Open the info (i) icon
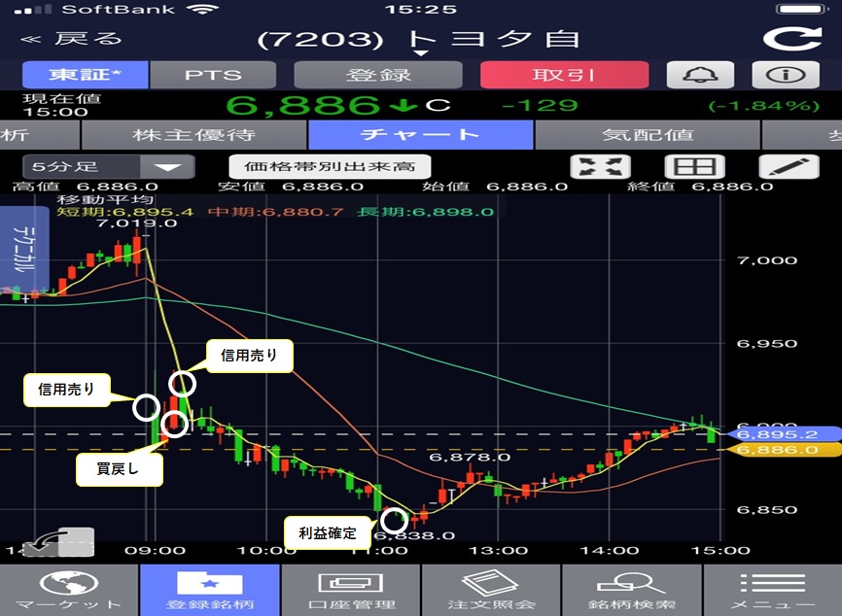842x616 pixels. 786,75
